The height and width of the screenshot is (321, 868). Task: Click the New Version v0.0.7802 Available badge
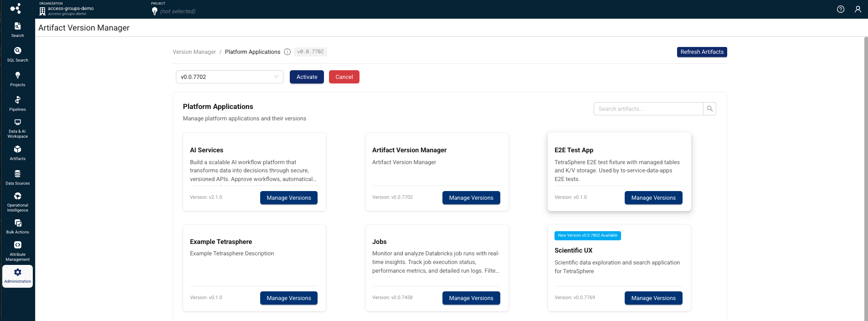click(x=588, y=236)
